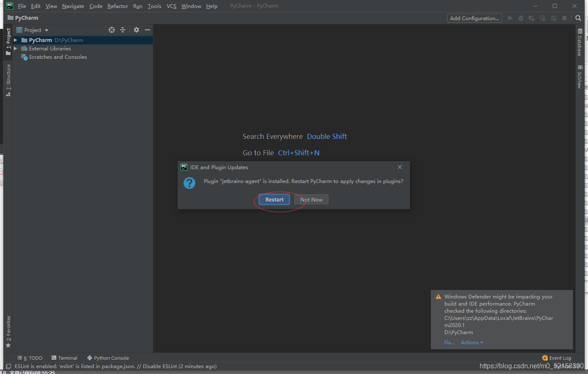This screenshot has width=588, height=374.
Task: Open the View menu
Action: [51, 6]
